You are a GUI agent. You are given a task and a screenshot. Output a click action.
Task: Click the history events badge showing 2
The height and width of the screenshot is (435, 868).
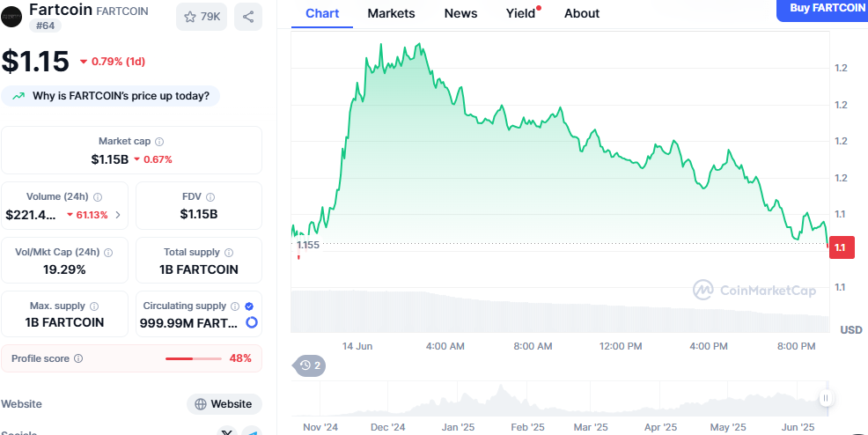(x=310, y=365)
